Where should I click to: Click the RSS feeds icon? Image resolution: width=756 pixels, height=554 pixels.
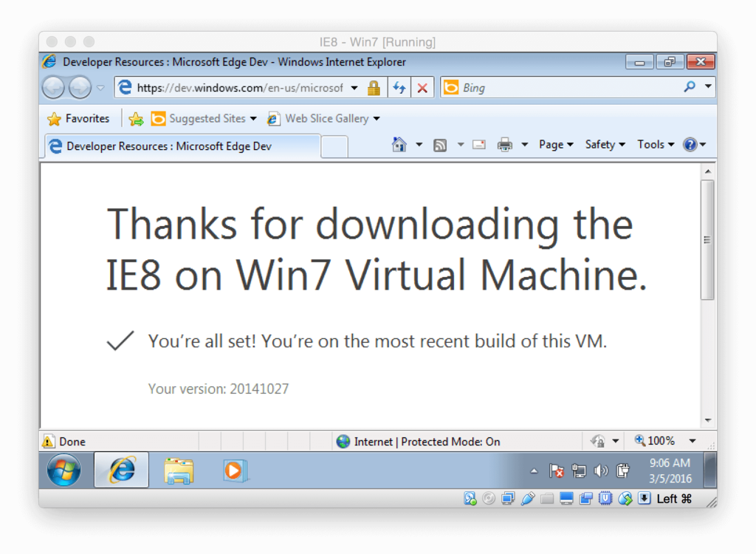[440, 145]
